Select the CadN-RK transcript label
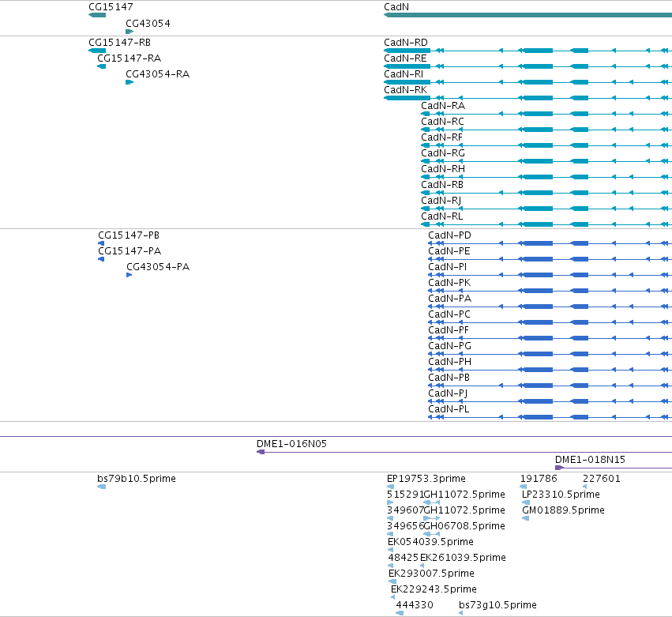672x617 pixels. coord(405,90)
